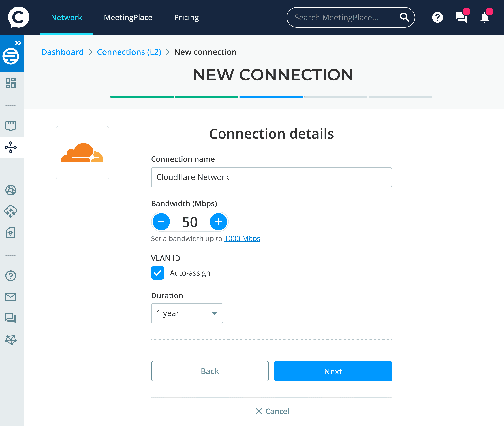The width and height of the screenshot is (504, 426).
Task: Click the Connection name input field
Action: tap(271, 177)
